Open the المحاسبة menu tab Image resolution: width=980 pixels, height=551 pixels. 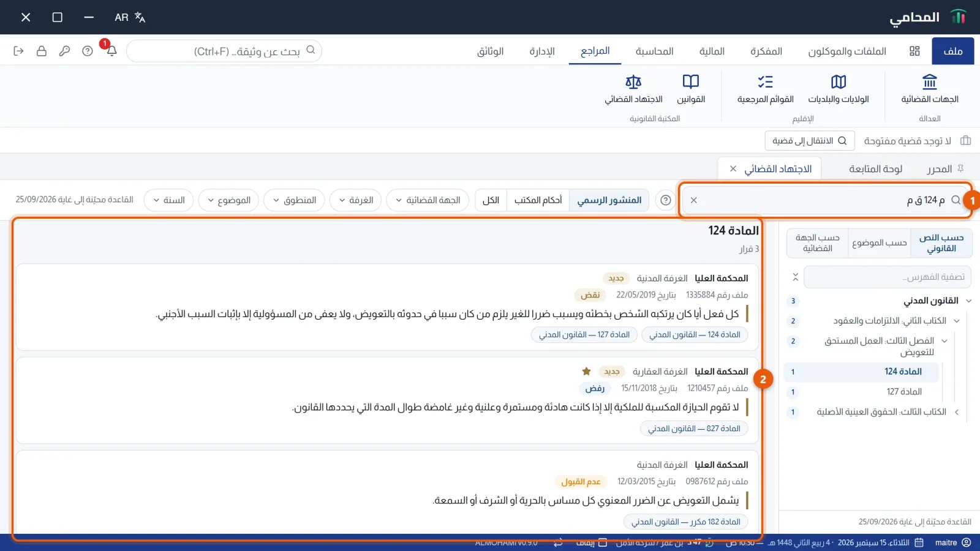[654, 51]
